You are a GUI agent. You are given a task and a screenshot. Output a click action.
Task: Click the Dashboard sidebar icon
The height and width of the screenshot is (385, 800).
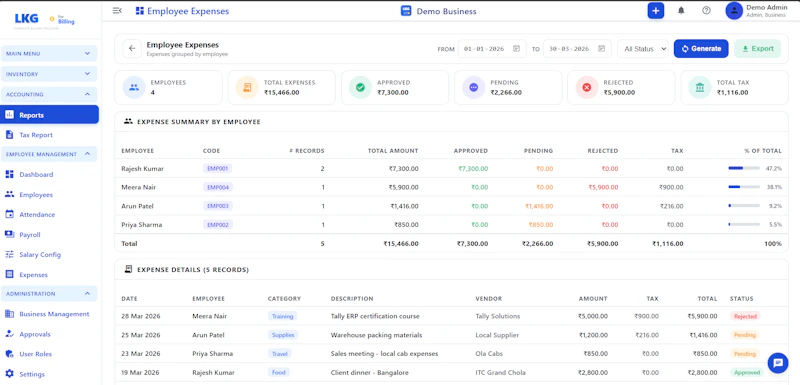pyautogui.click(x=9, y=174)
